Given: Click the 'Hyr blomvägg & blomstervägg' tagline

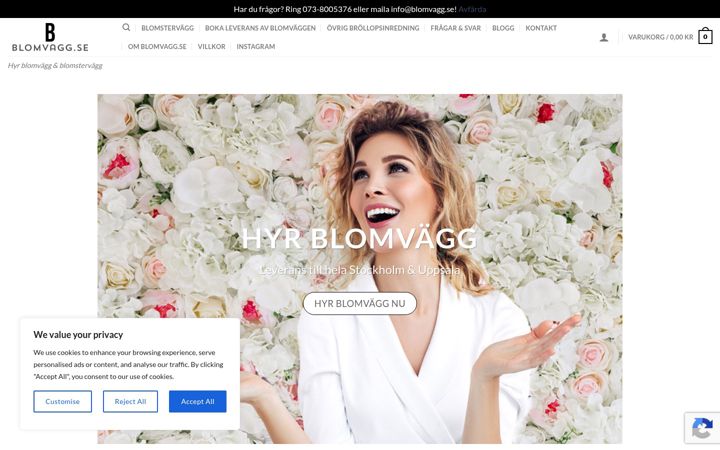Looking at the screenshot, I should pyautogui.click(x=55, y=65).
